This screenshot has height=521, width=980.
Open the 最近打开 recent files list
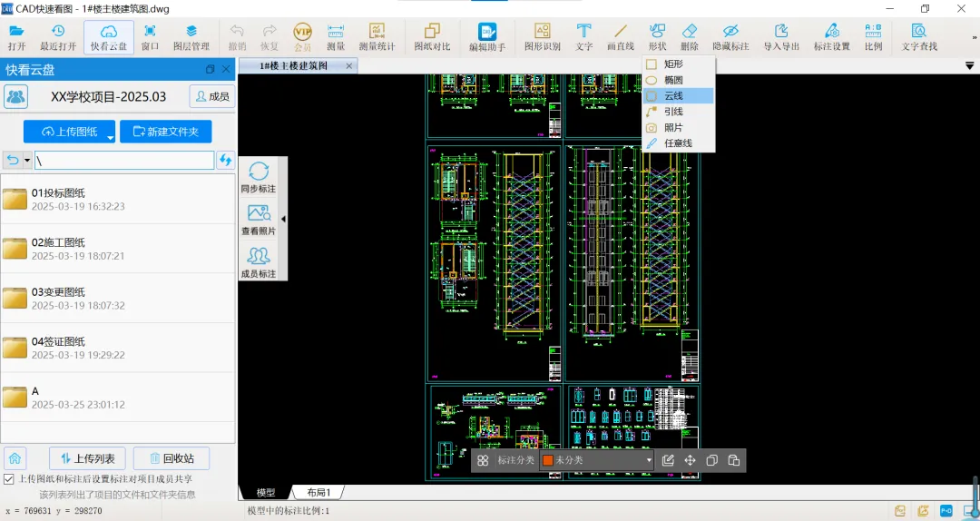tap(58, 37)
